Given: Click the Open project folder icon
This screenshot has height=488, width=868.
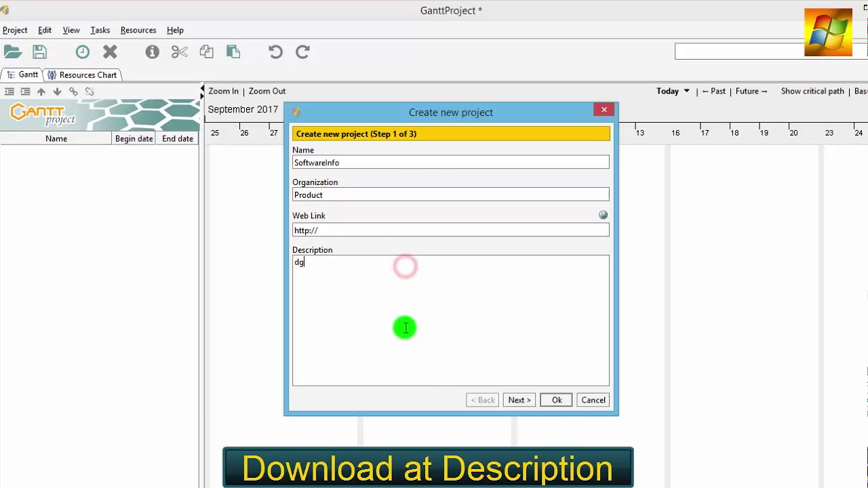Looking at the screenshot, I should (x=13, y=52).
